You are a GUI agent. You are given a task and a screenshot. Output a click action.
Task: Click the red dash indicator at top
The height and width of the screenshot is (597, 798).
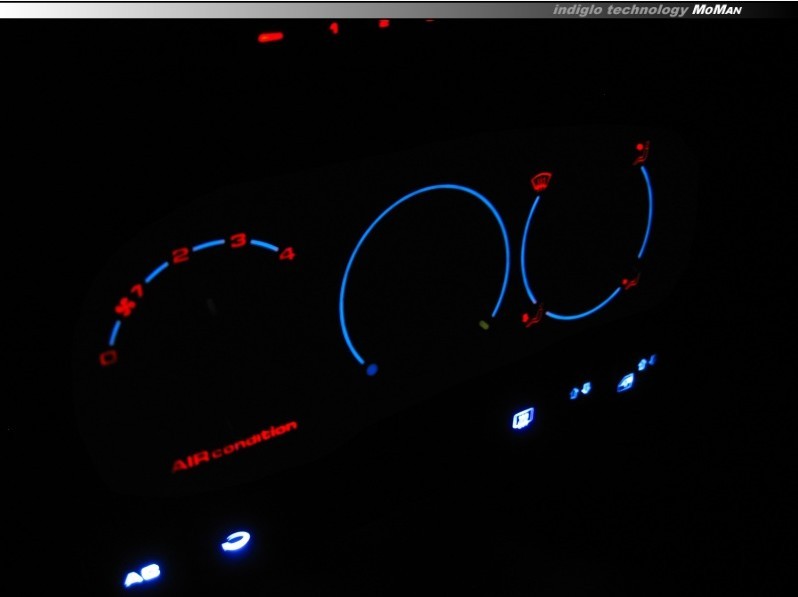270,37
